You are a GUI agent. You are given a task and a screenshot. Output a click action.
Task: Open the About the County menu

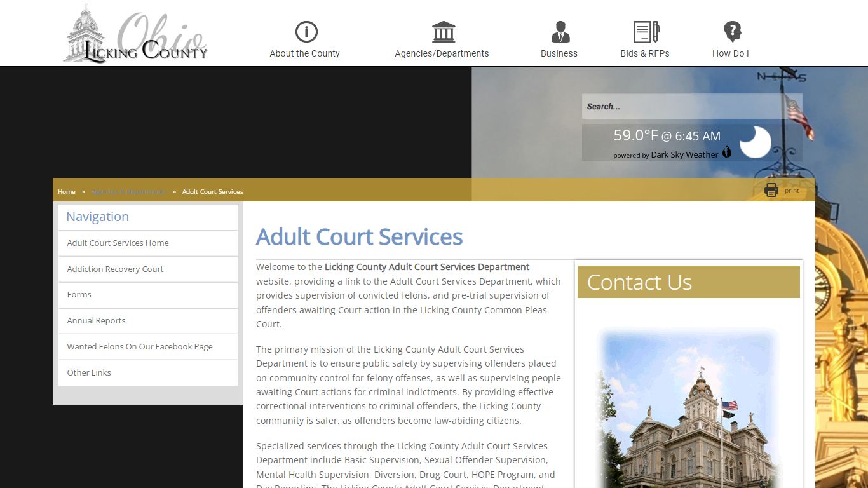coord(305,53)
